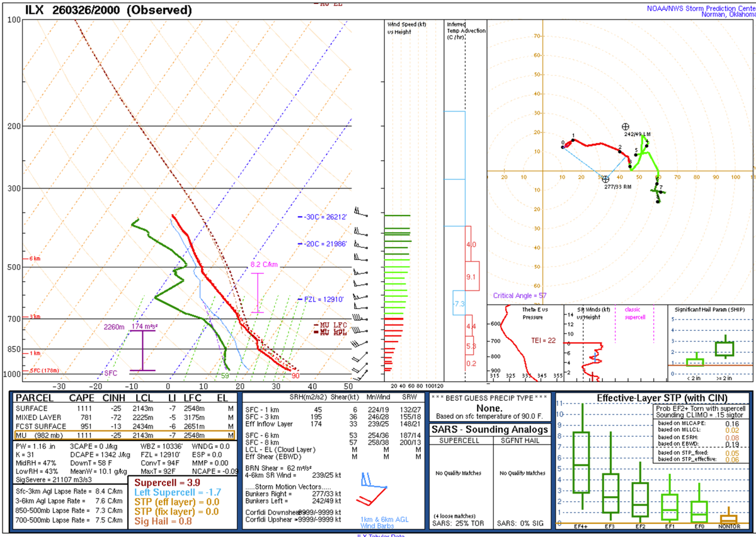This screenshot has width=756, height=537.
Task: Click 'STP (fix layer) = 0.0' value
Action: 177,512
